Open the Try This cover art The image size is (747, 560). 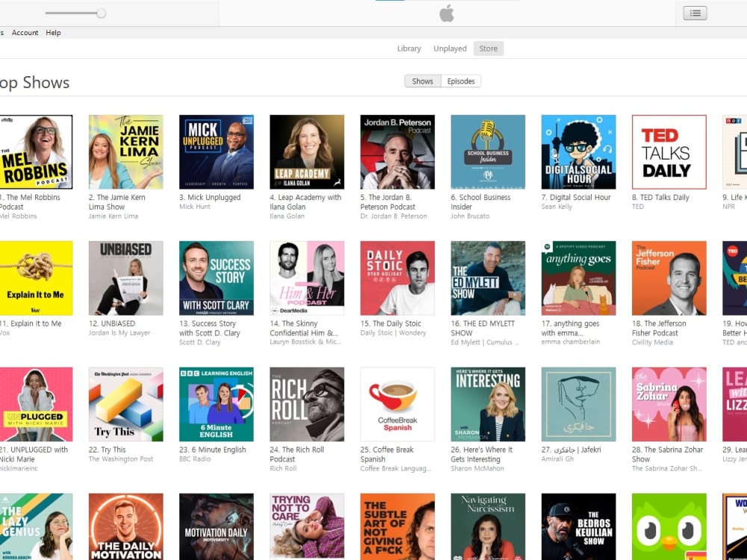click(125, 404)
